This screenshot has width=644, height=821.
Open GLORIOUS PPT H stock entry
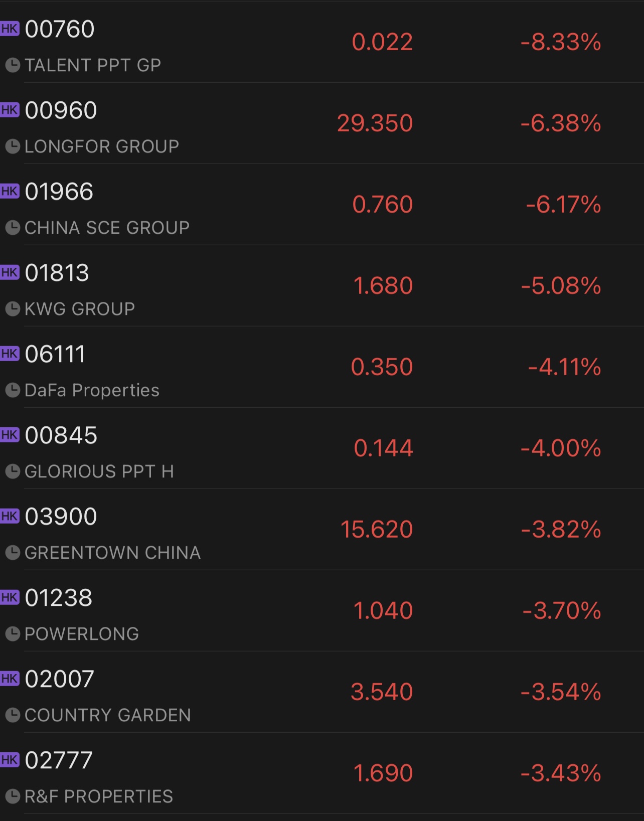322,448
